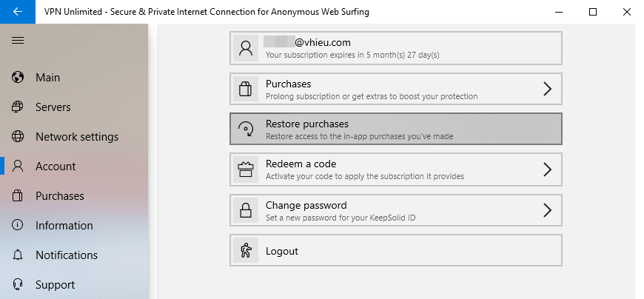Expand Redeem a code chevron arrow
This screenshot has height=299, width=644.
coord(547,169)
